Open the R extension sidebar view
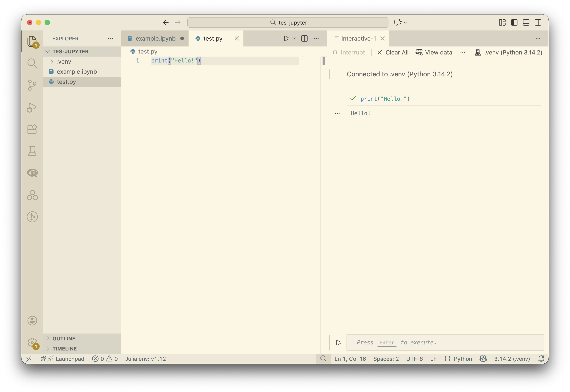Screen dimensions: 570x392 click(x=32, y=173)
